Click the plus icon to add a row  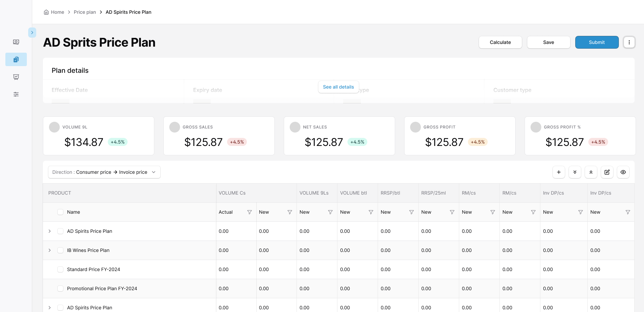558,172
